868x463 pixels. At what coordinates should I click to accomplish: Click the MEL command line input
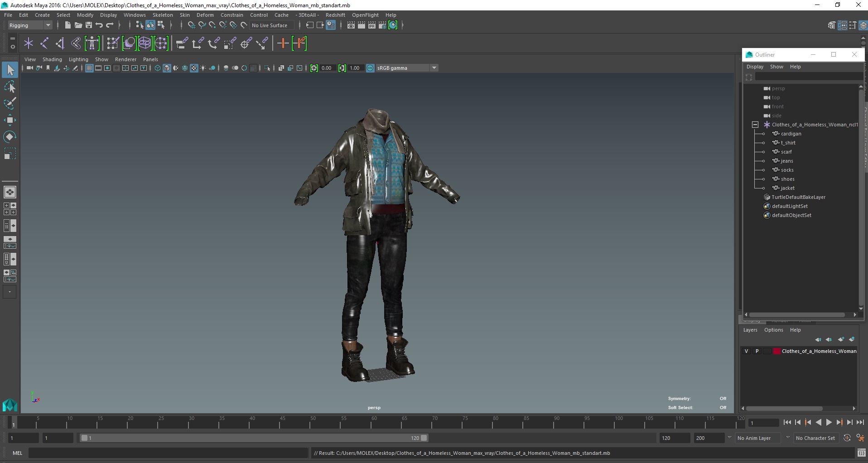pyautogui.click(x=169, y=453)
